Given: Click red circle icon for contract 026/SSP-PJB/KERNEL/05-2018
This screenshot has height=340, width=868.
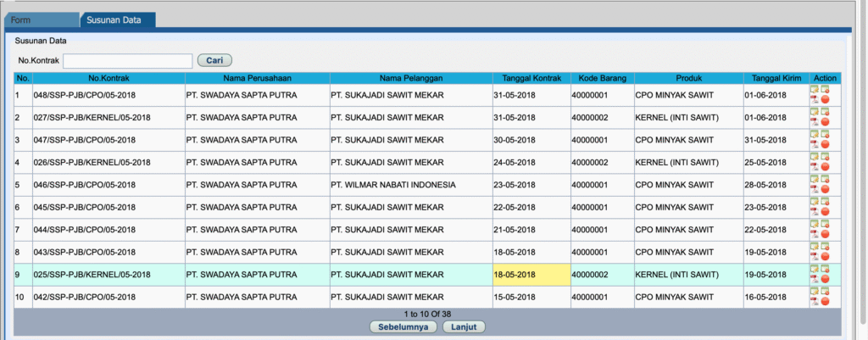Looking at the screenshot, I should click(825, 167).
